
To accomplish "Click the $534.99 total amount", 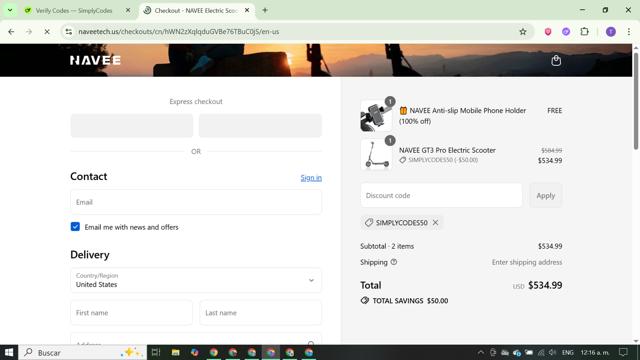I will click(545, 285).
